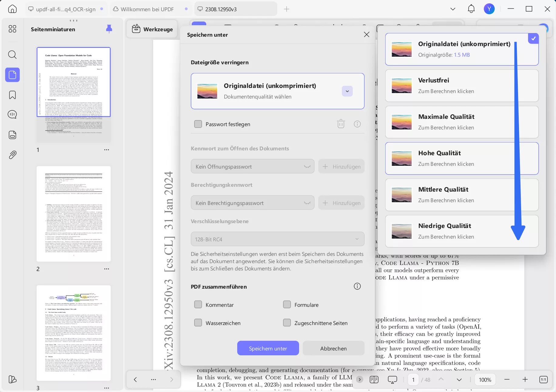This screenshot has width=556, height=392.
Task: Open the zoom level 100% dropdown
Action: 485,380
